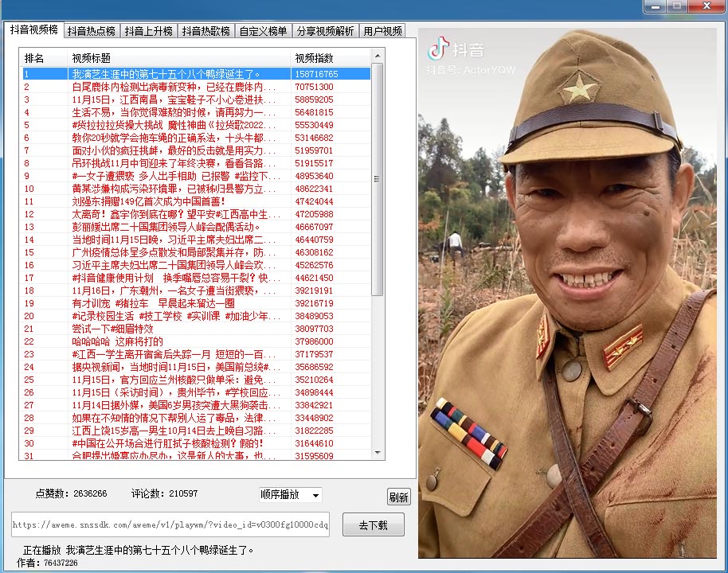
Task: Open the 顺序播放 playback mode dropdown
Action: click(290, 494)
